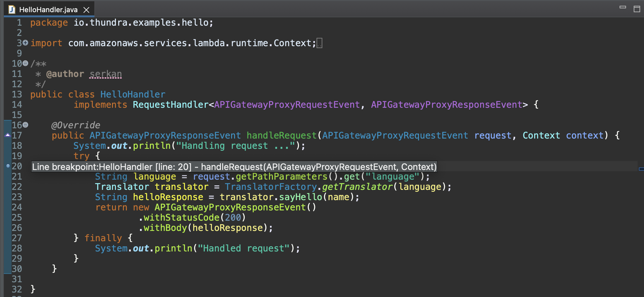The height and width of the screenshot is (297, 644).
Task: Click line number 32 in the gutter
Action: pos(17,289)
